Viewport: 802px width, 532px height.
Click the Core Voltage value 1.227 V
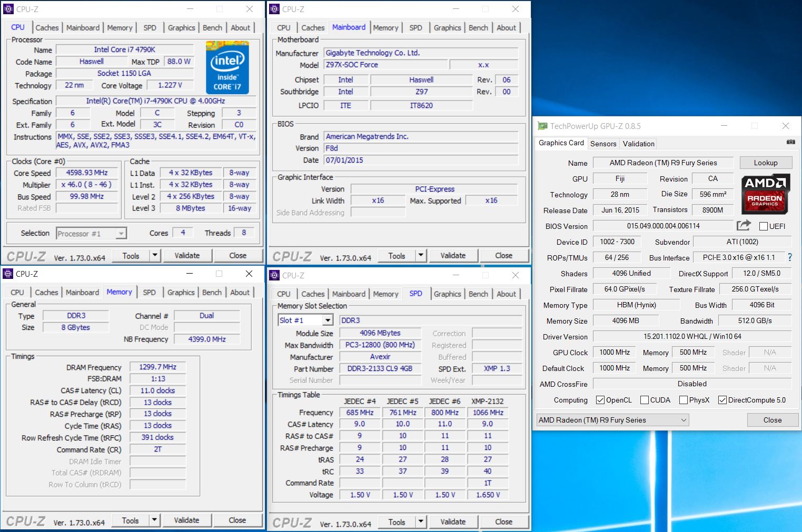coord(170,85)
